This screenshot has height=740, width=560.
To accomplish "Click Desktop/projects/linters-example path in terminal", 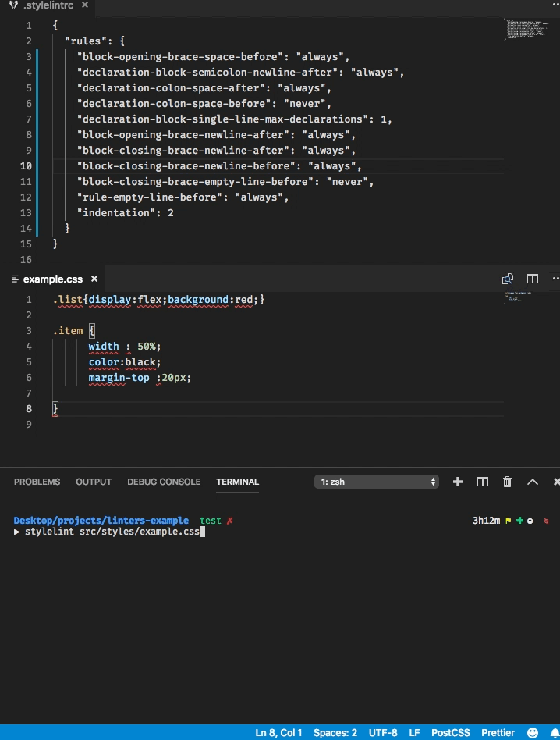I will pyautogui.click(x=101, y=521).
